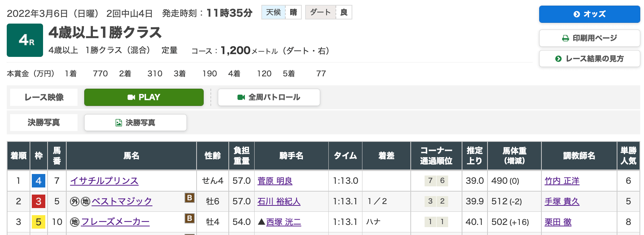
Task: Click the 外 mark beside ベストマジック
Action: click(75, 202)
